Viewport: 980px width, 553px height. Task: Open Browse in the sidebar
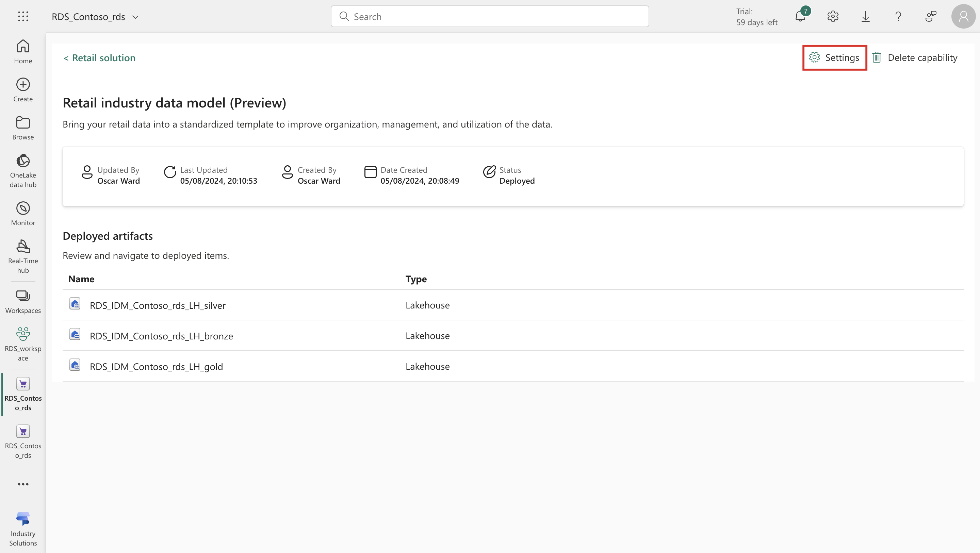click(23, 128)
